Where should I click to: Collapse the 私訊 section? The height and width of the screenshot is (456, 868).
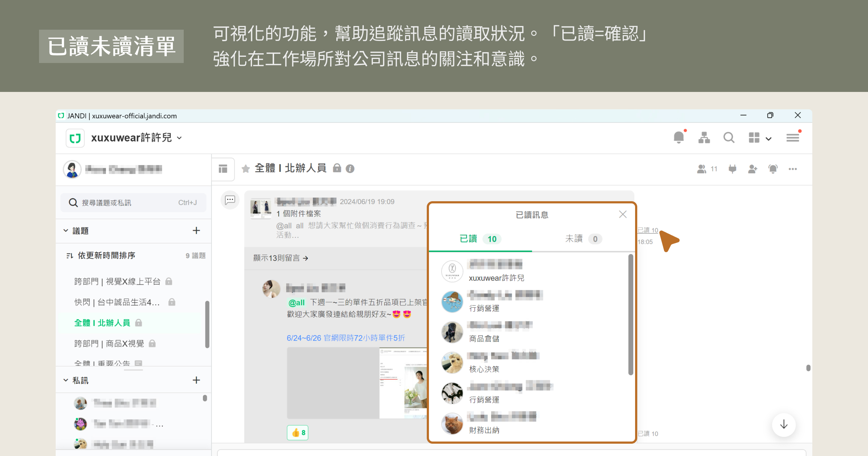coord(66,380)
